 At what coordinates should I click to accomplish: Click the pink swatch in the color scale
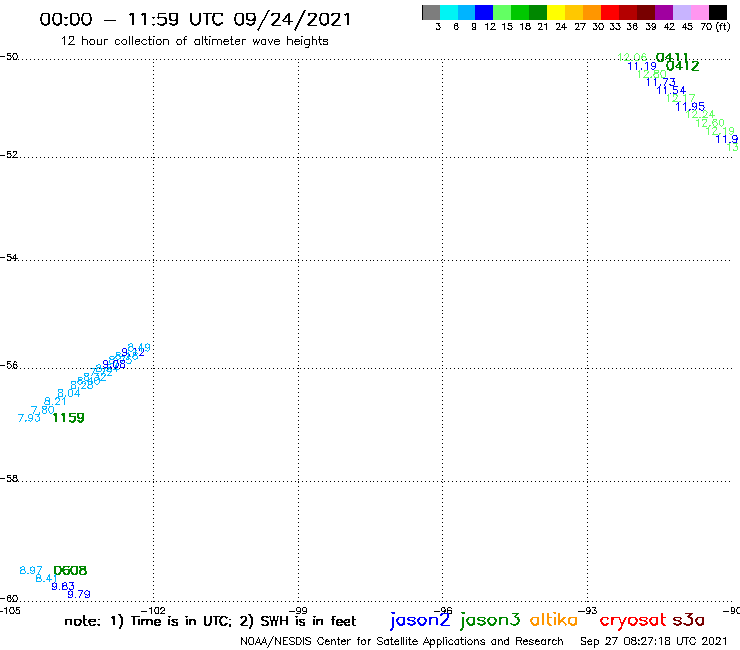(700, 12)
